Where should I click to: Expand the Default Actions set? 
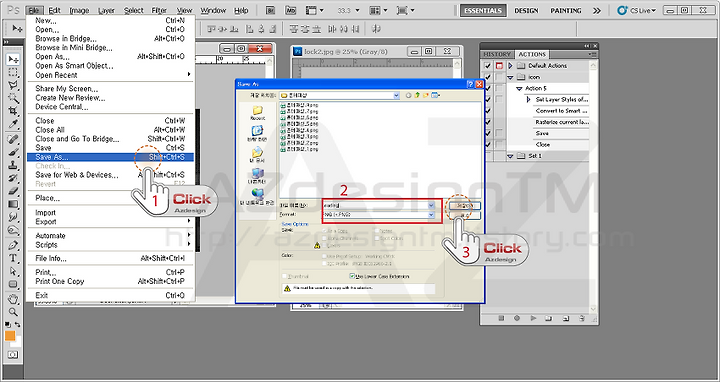click(510, 66)
